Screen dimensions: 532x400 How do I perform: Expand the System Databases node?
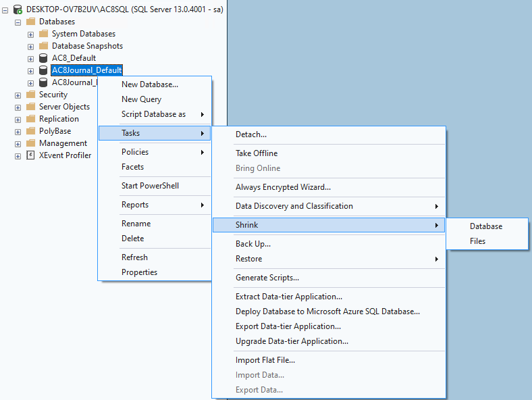(x=30, y=34)
